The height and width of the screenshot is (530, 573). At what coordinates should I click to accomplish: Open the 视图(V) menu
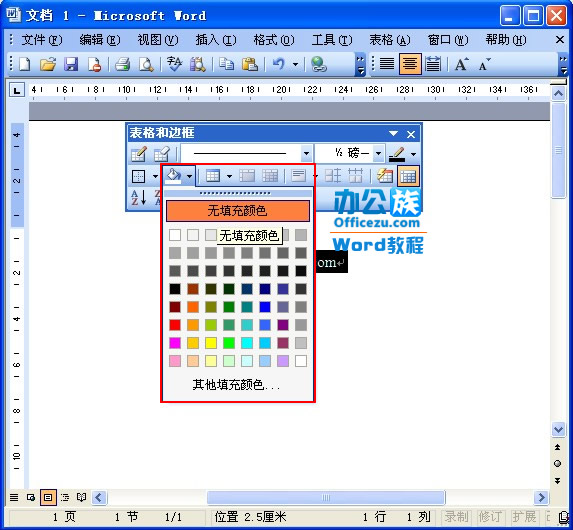click(x=158, y=39)
